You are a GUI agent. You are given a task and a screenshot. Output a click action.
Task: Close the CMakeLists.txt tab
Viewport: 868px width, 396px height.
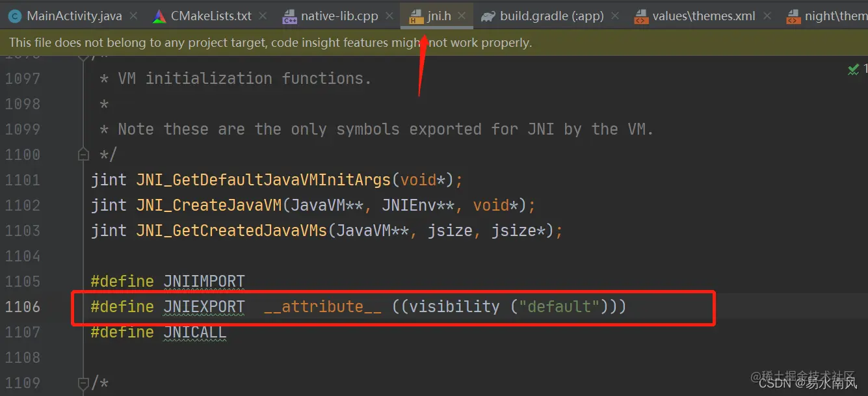(263, 16)
